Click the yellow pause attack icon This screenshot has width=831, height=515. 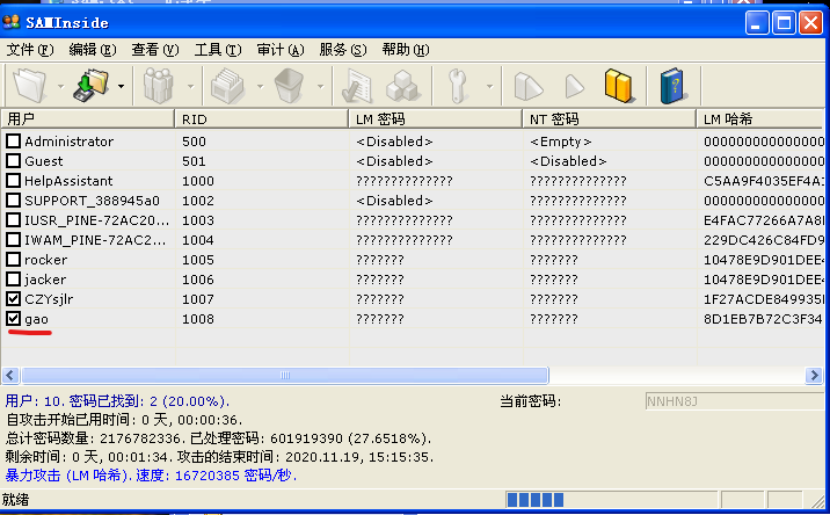click(619, 85)
